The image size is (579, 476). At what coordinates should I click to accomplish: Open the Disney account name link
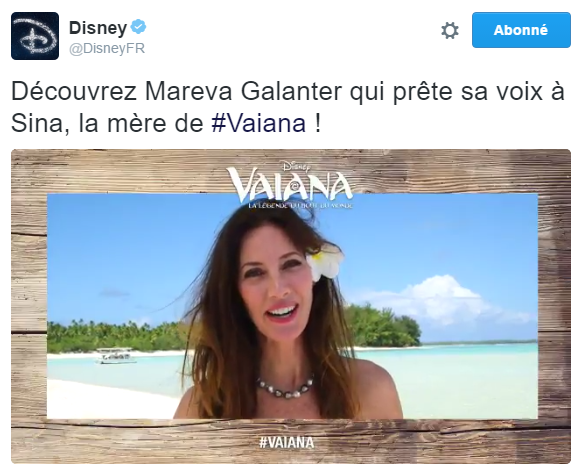click(x=98, y=28)
